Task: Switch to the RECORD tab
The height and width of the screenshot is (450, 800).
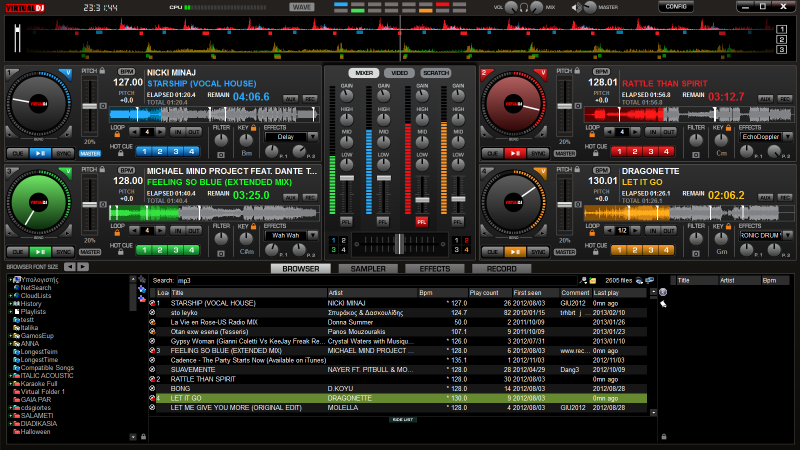Action: [x=502, y=268]
